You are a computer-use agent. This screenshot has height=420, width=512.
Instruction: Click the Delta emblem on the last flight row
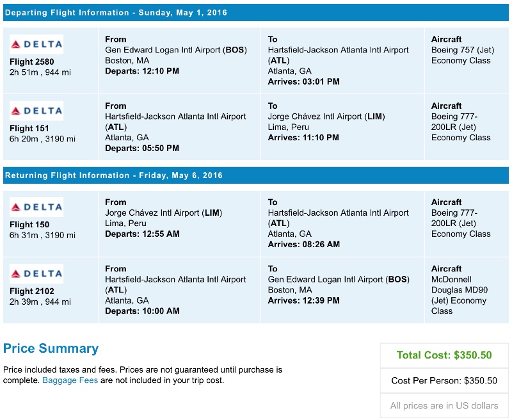(35, 273)
